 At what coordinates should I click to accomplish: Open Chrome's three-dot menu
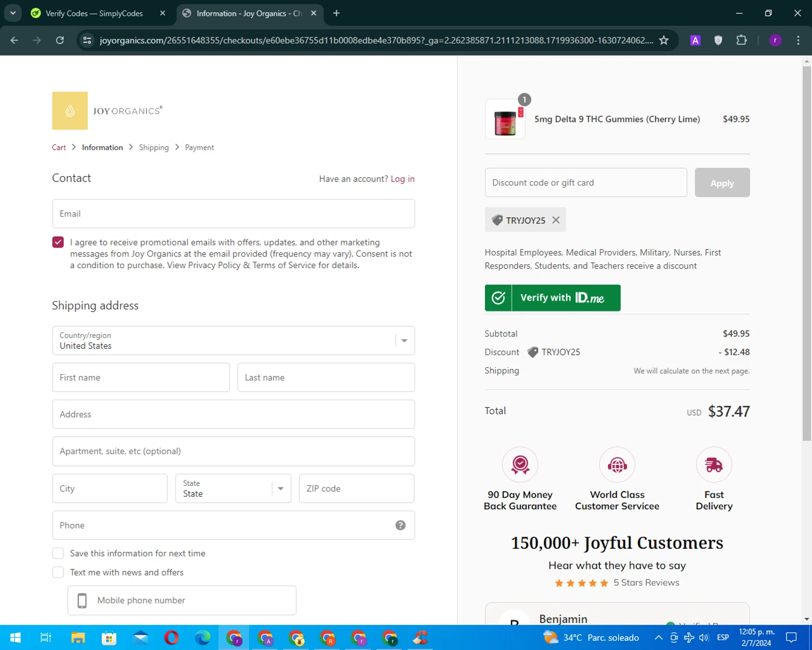pyautogui.click(x=798, y=40)
